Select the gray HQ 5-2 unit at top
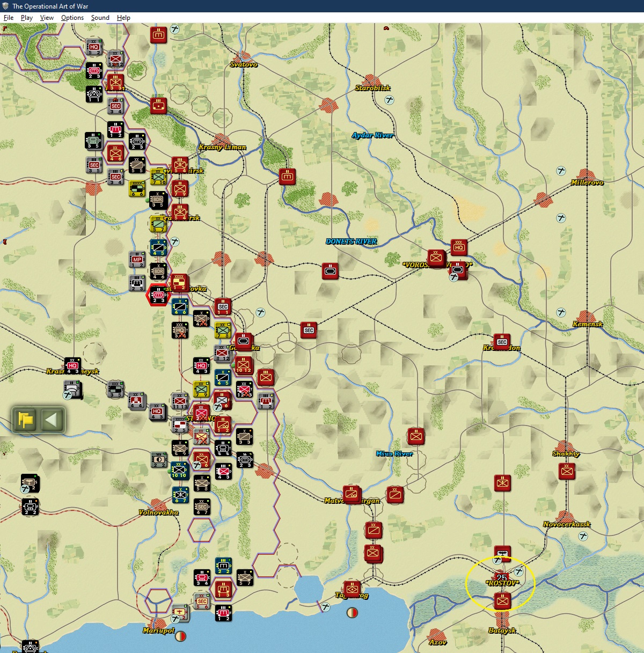This screenshot has width=644, height=653. tap(94, 47)
